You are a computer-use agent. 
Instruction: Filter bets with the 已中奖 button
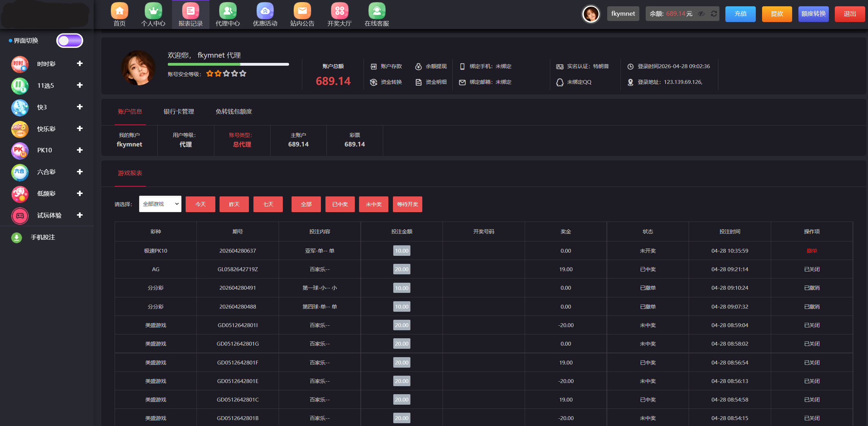(340, 204)
